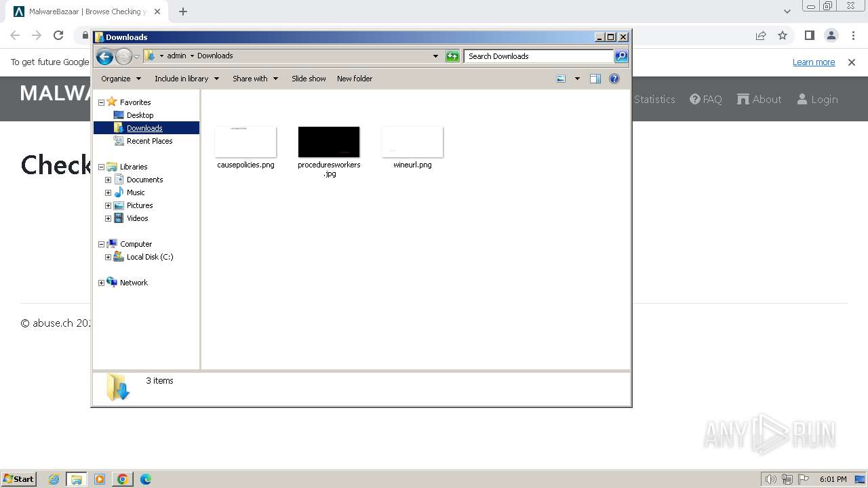Open Internet Explorer from taskbar
Image resolution: width=868 pixels, height=488 pixels.
54,479
